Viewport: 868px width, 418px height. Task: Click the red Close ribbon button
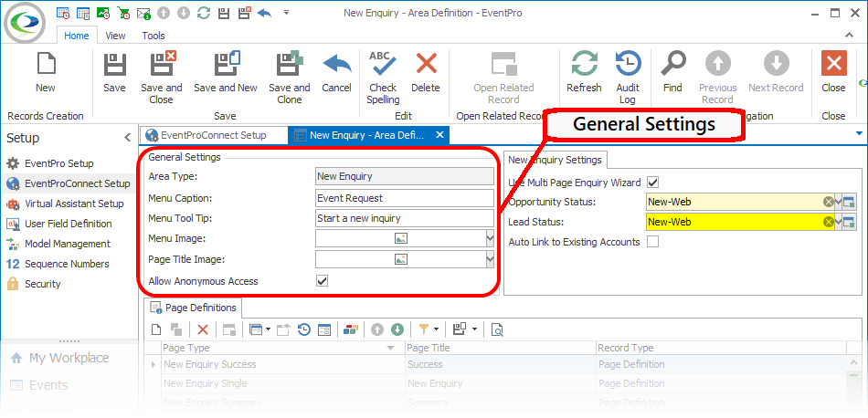tap(833, 72)
